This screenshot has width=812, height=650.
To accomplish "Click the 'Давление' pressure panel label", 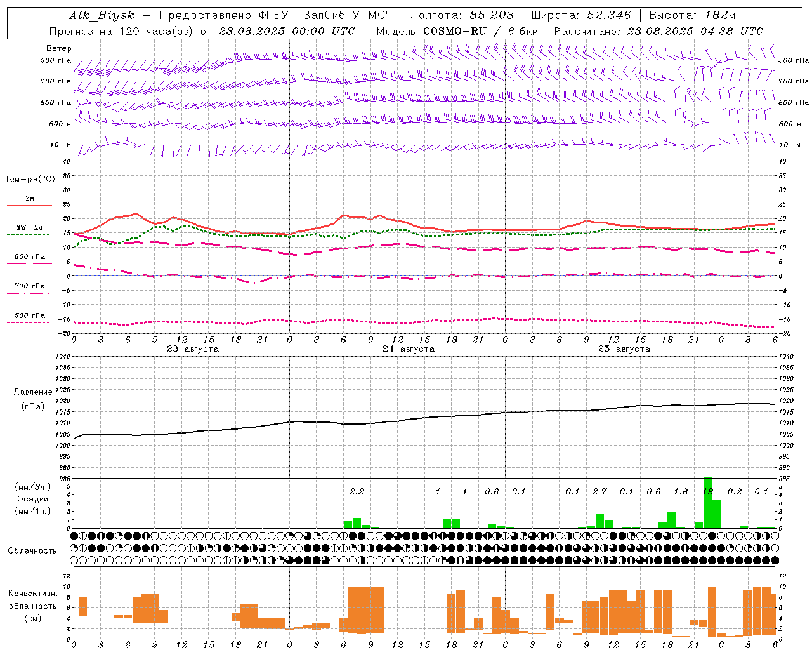I will pyautogui.click(x=33, y=392).
